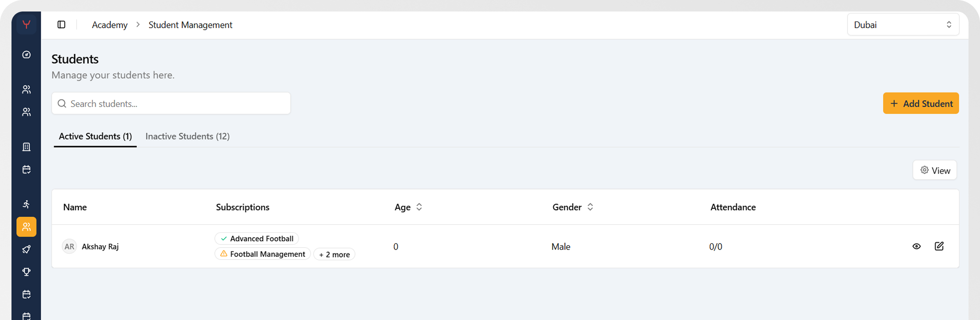Open users icon directly beneath the dashboard gauge
The image size is (980, 320).
pos(26,90)
